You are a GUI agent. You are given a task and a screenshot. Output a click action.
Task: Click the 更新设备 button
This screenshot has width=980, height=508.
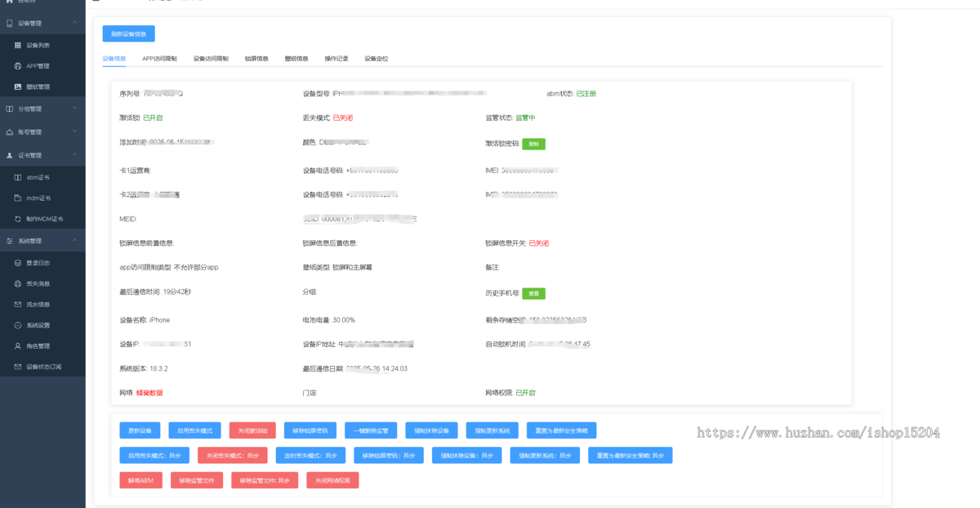click(x=140, y=430)
